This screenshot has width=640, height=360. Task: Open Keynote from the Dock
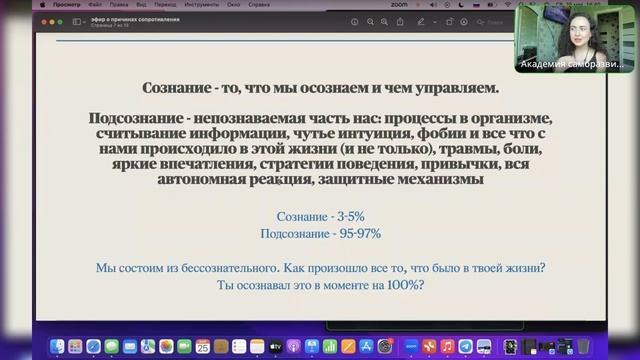[x=312, y=347]
